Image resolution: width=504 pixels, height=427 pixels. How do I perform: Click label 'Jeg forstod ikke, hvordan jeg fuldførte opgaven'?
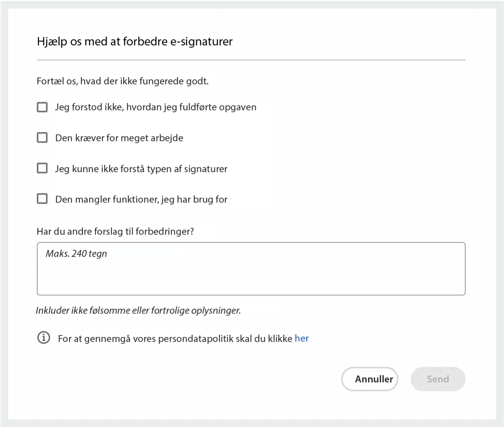coord(156,107)
